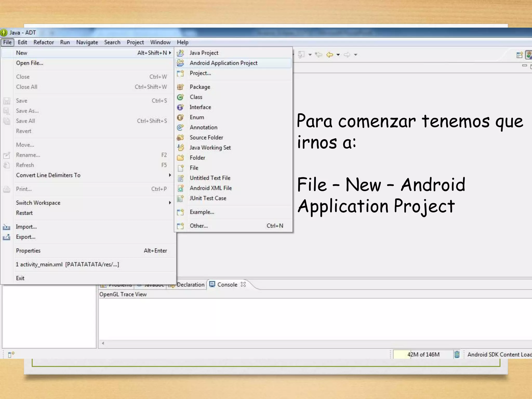This screenshot has height=399, width=532.
Task: Expand Convert Line Delimiters To submenu
Action: tap(170, 175)
